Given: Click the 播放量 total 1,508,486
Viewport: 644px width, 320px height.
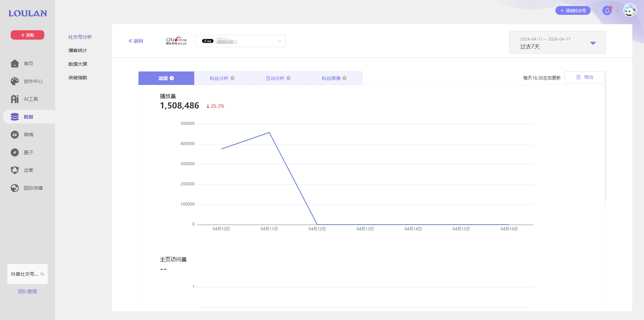Looking at the screenshot, I should click(x=179, y=106).
